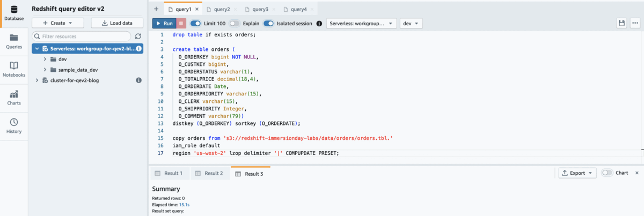Toggle Isolated session switch
644x216 pixels.
[x=268, y=24]
